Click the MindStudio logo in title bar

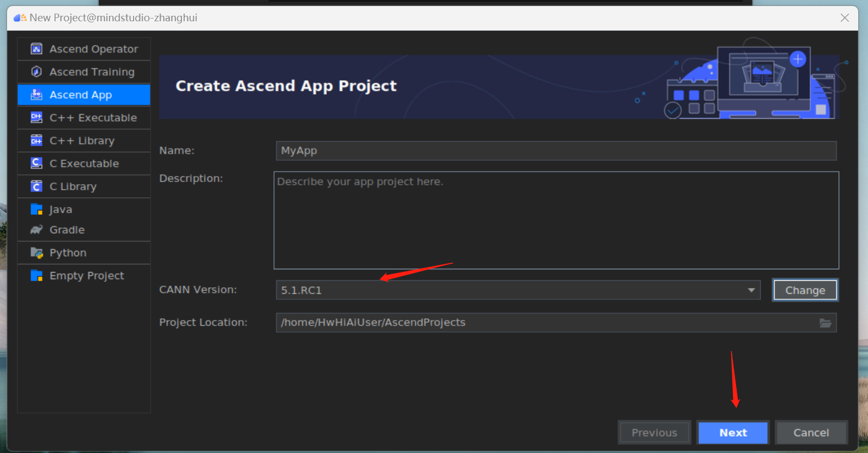click(20, 18)
